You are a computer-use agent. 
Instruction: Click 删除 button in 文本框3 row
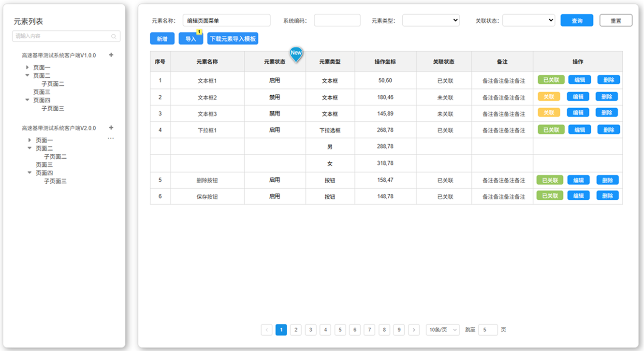(607, 113)
